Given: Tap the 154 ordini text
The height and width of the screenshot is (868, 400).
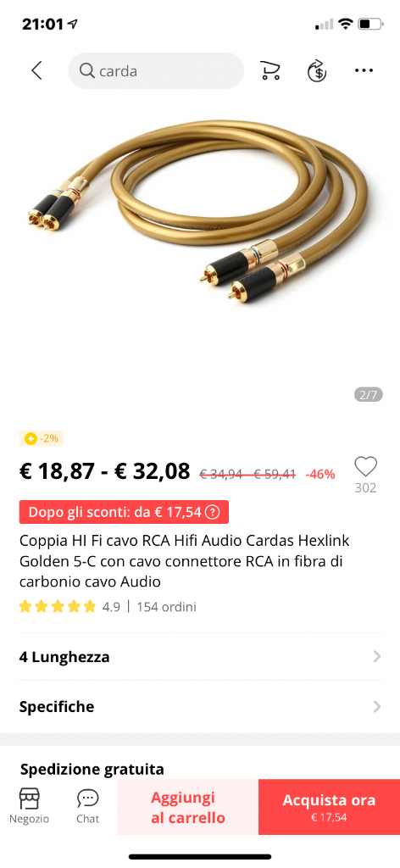Looking at the screenshot, I should [x=167, y=607].
